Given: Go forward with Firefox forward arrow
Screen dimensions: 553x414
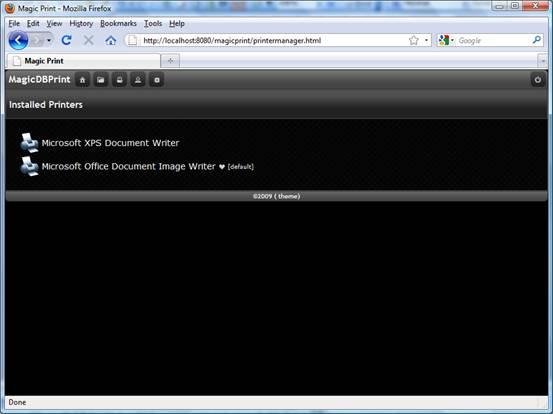Looking at the screenshot, I should pyautogui.click(x=37, y=41).
